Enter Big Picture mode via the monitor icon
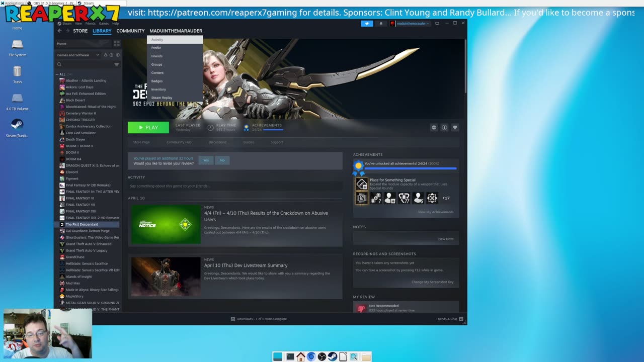Viewport: 644px width, 362px height. pos(437,23)
